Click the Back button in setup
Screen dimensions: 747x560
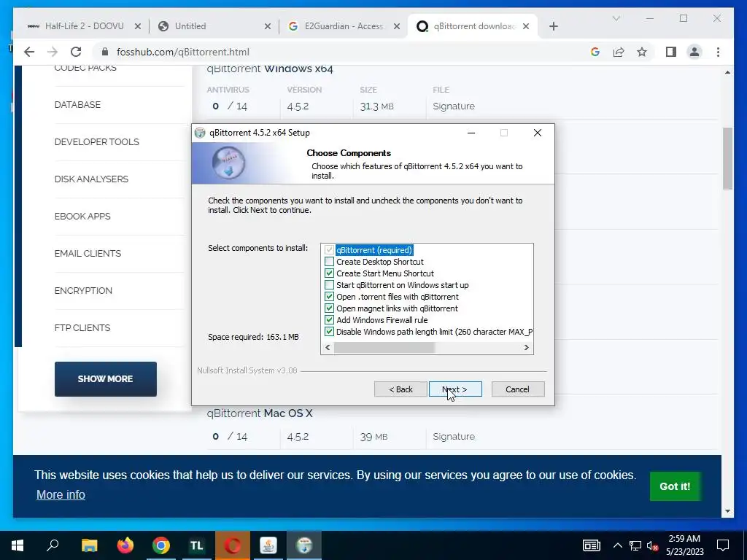coord(400,389)
